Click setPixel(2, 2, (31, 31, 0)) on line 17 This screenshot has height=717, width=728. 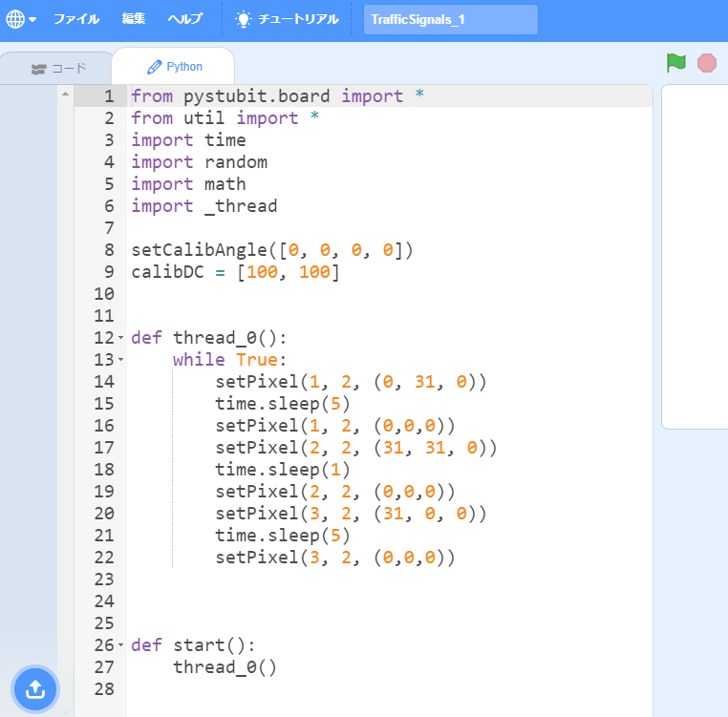(x=356, y=448)
